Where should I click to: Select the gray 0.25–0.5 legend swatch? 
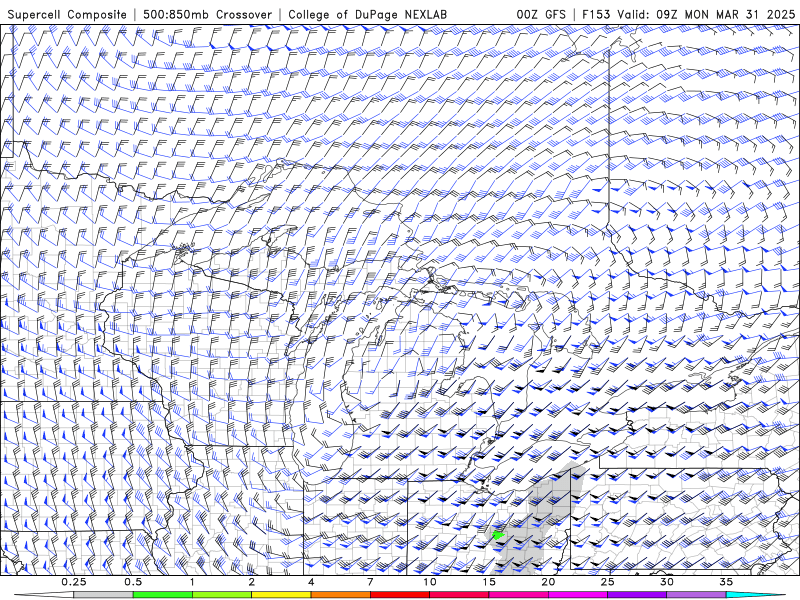pyautogui.click(x=103, y=595)
